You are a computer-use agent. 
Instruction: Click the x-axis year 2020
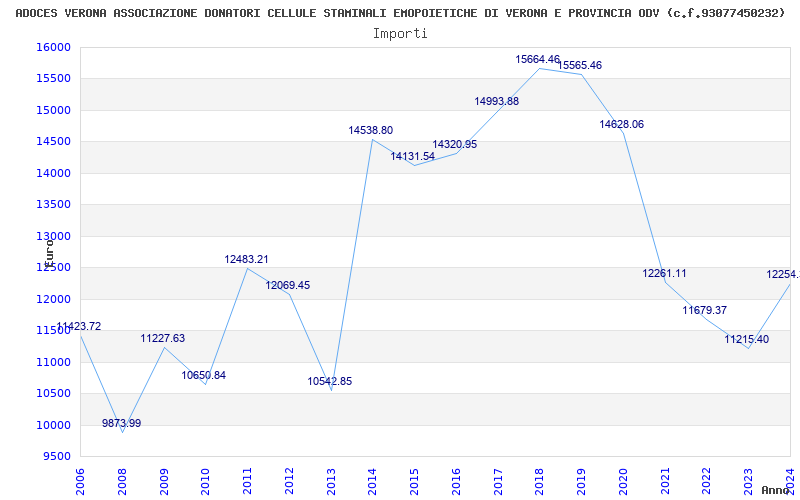click(x=623, y=482)
